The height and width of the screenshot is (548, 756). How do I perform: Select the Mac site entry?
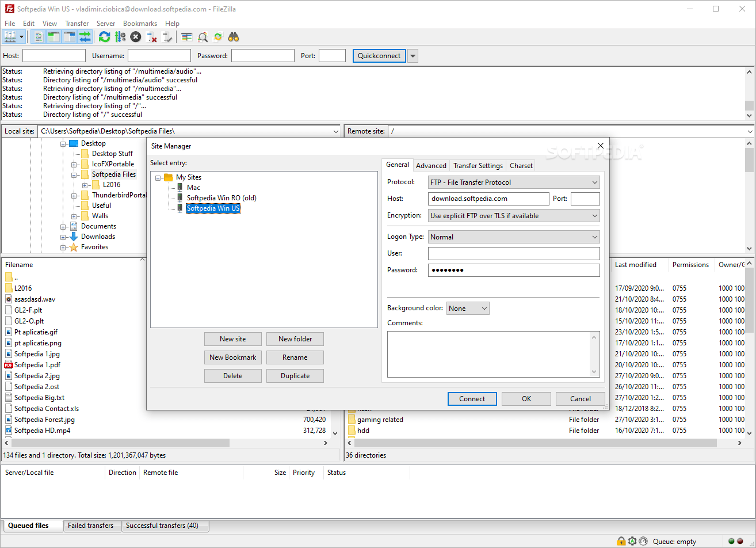click(x=193, y=188)
